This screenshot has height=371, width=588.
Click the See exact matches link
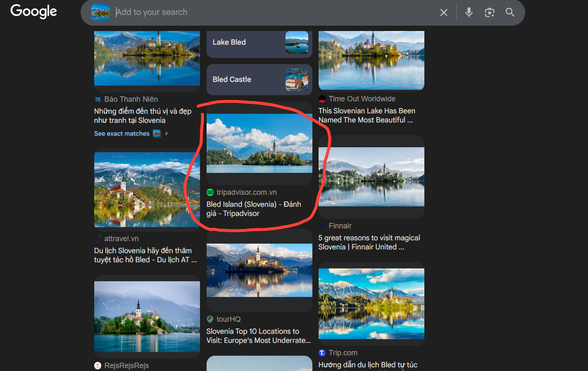[122, 134]
